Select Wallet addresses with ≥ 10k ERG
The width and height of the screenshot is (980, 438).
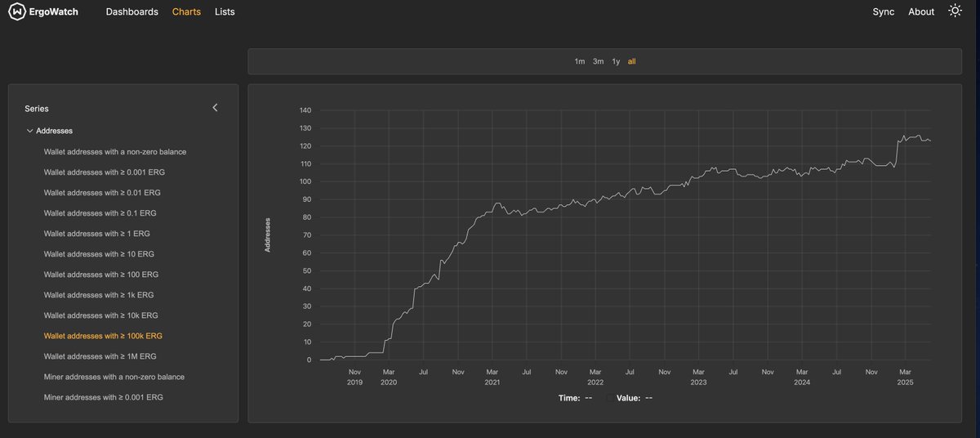(101, 315)
